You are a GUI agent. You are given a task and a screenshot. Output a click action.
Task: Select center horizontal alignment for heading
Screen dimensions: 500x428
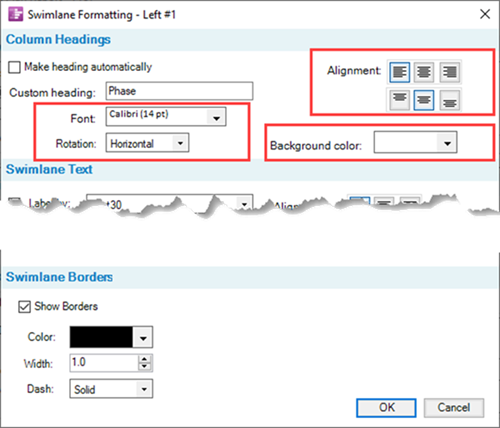(424, 72)
